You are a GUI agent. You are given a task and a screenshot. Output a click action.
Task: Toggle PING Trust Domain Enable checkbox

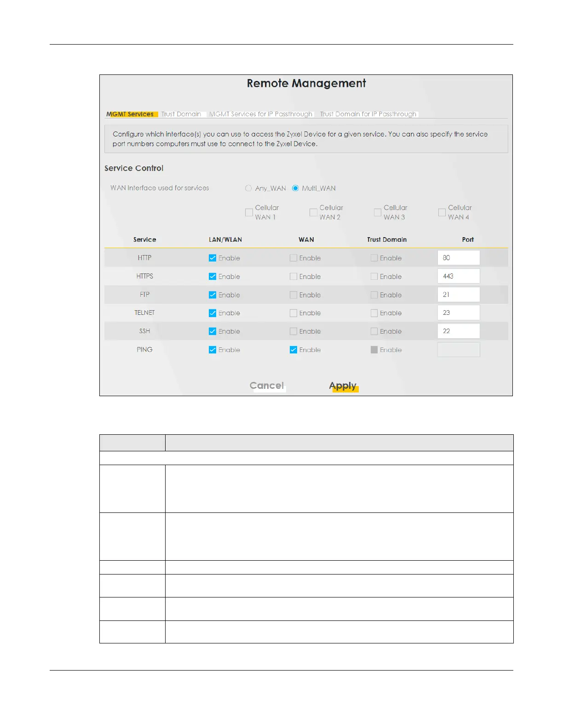(374, 350)
